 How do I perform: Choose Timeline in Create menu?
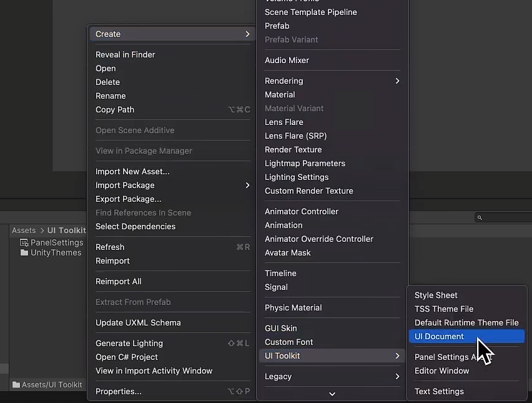tap(332, 273)
